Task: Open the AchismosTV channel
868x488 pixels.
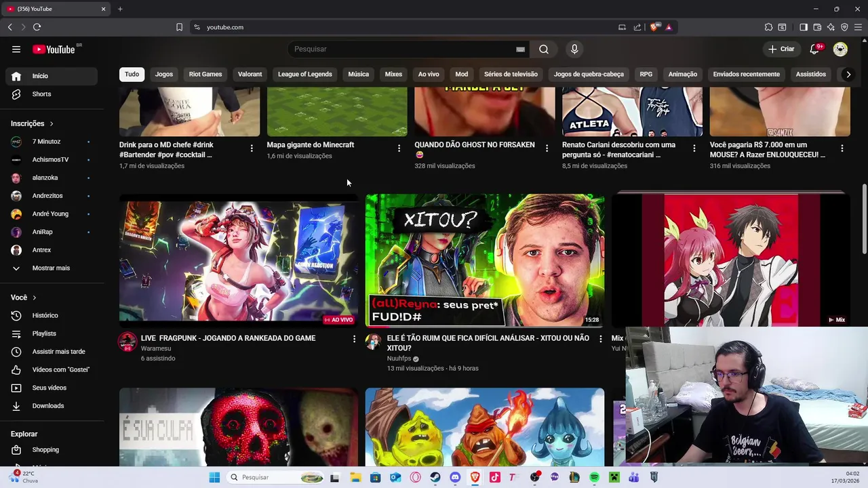Action: point(52,159)
